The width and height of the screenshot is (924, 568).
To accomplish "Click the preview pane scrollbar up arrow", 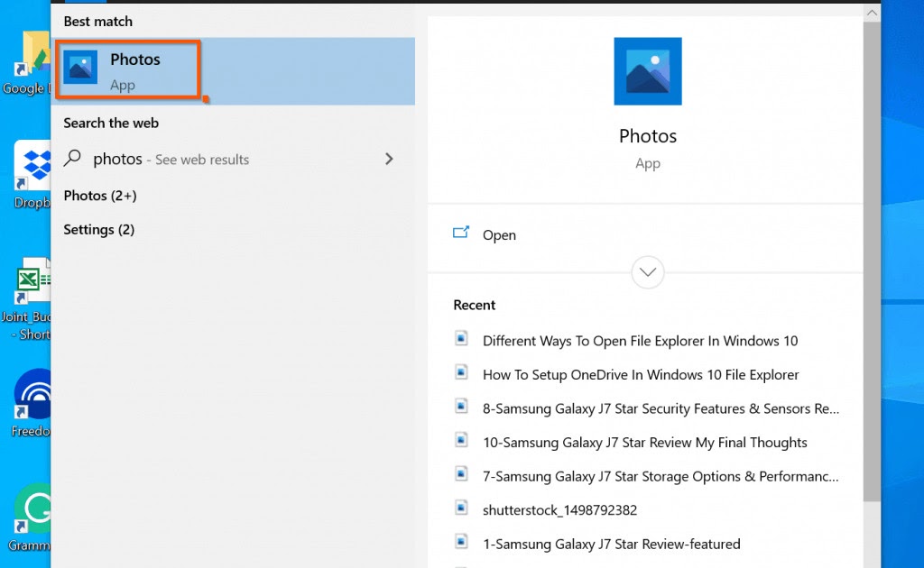I will click(873, 13).
